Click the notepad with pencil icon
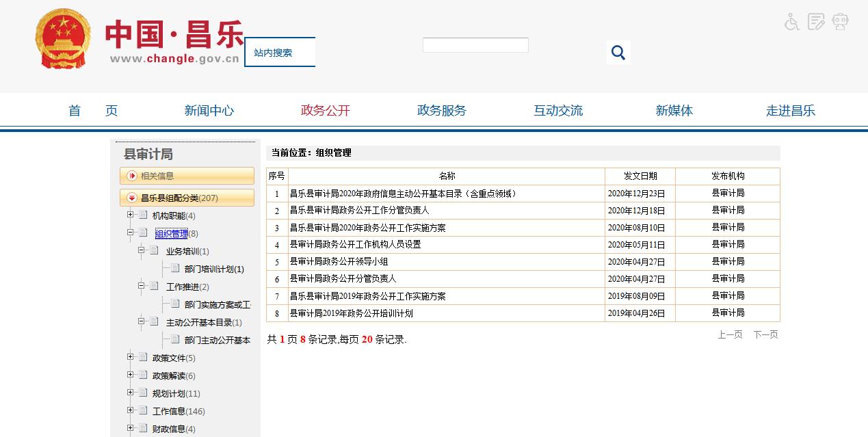 [x=816, y=22]
